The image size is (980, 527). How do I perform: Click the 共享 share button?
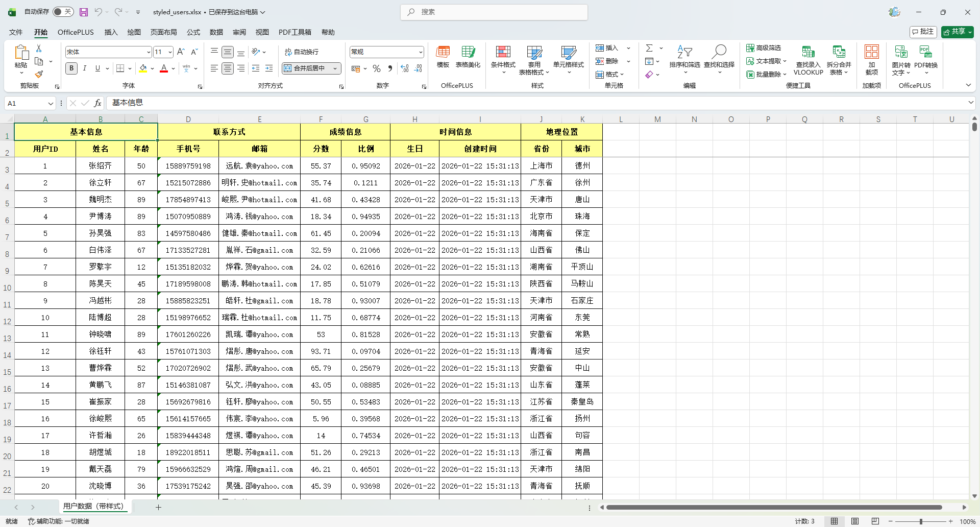click(957, 32)
